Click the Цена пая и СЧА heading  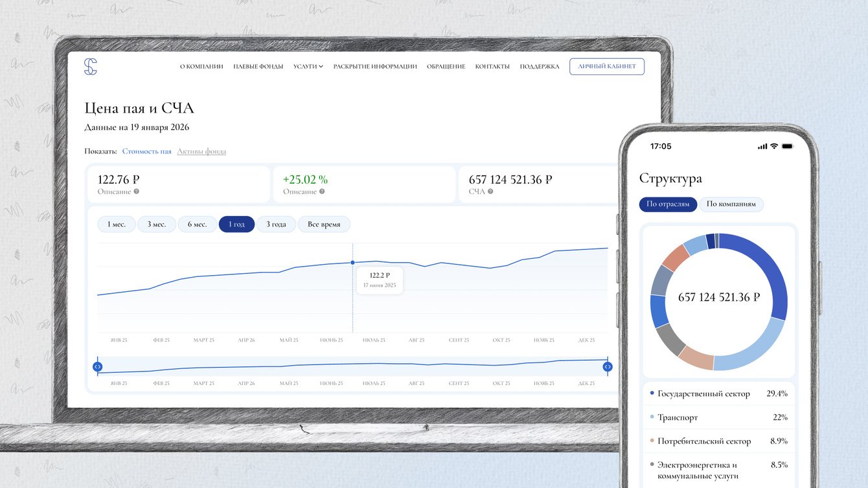point(139,108)
